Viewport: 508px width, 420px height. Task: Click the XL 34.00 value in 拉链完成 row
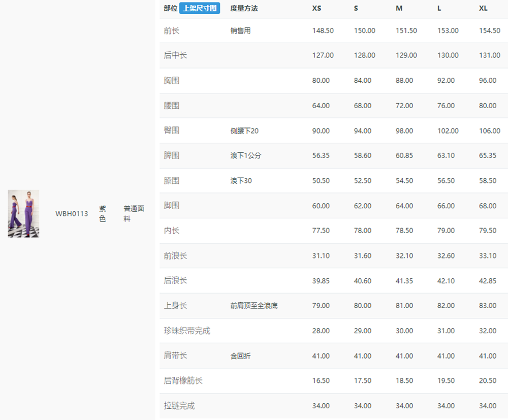pyautogui.click(x=488, y=406)
